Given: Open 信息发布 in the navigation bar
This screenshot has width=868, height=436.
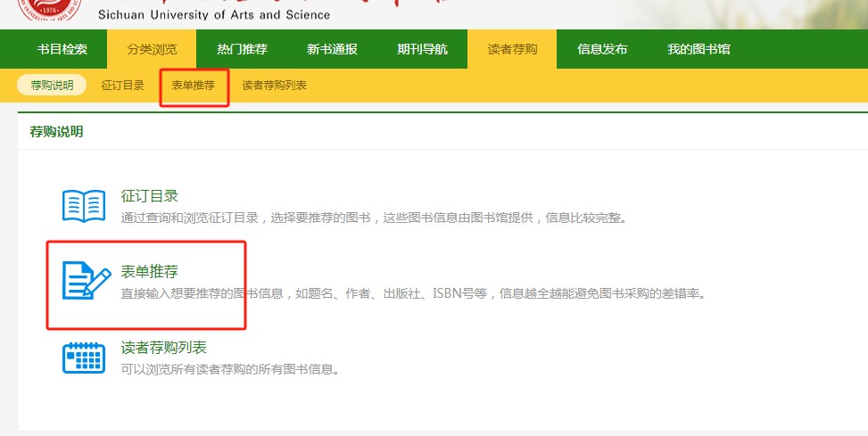Looking at the screenshot, I should click(602, 49).
